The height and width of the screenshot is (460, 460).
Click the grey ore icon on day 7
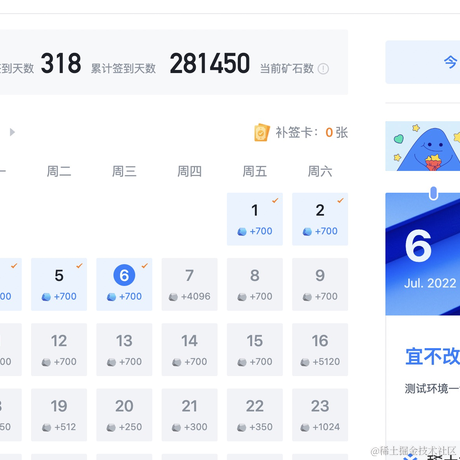pyautogui.click(x=173, y=297)
